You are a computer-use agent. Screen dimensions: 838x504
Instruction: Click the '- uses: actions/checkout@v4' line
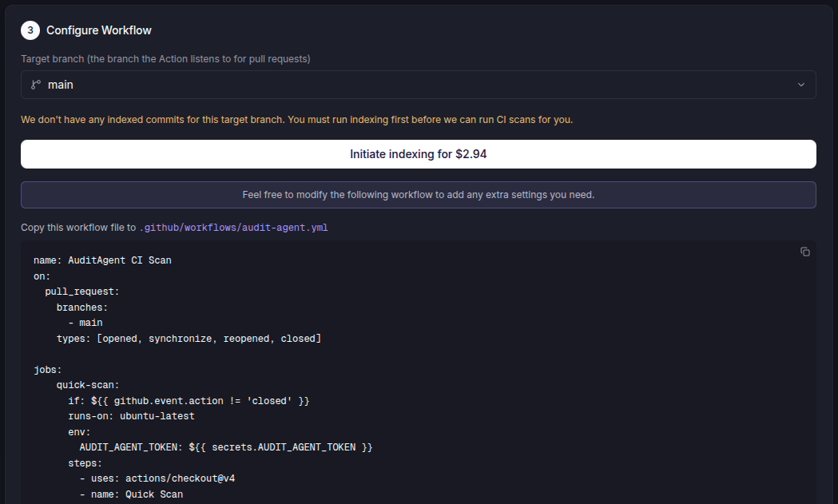point(157,478)
